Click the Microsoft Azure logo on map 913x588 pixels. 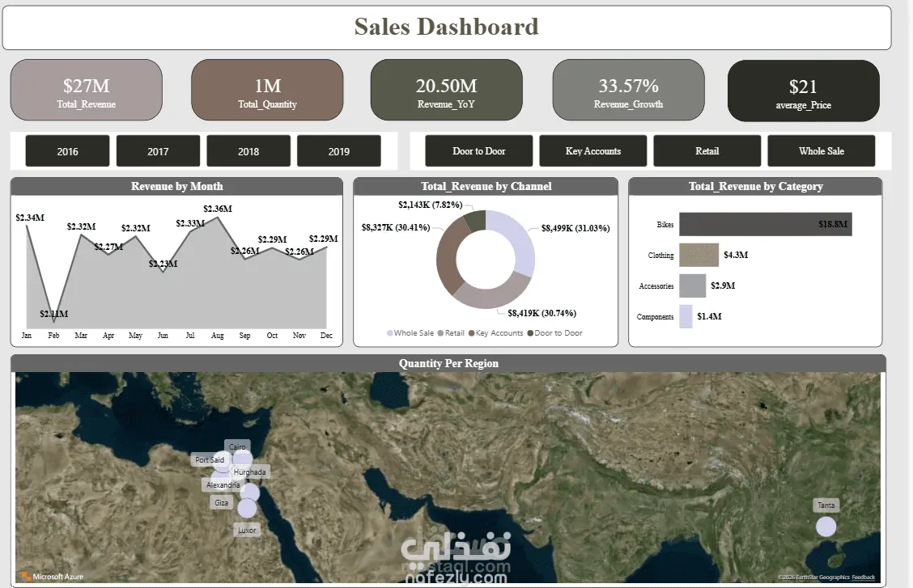(53, 577)
